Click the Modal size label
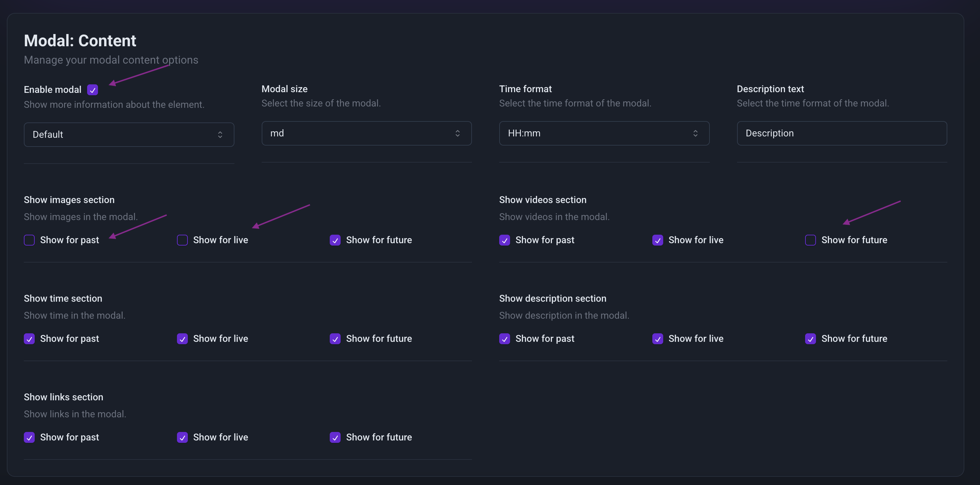This screenshot has height=485, width=980. (x=284, y=89)
